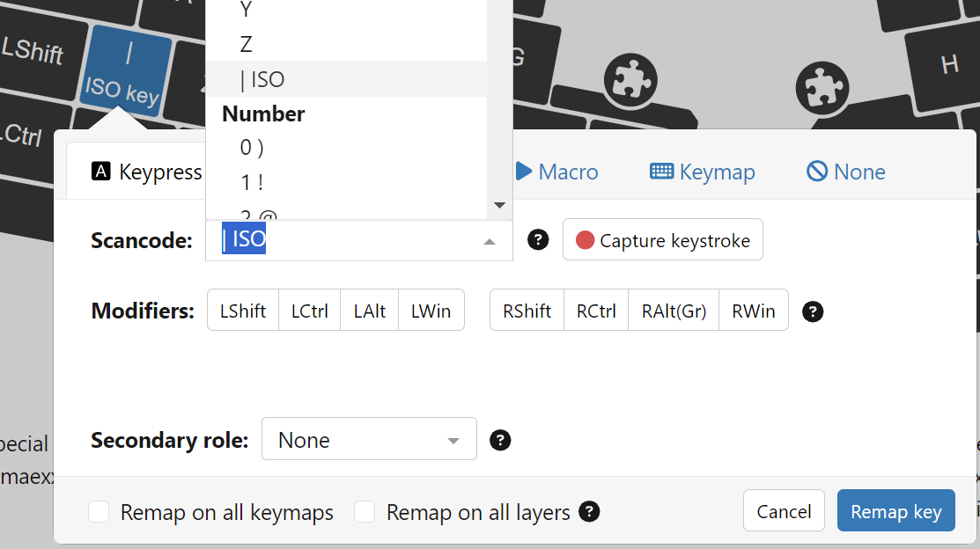Collapse Scancode dropdown using its arrow
The width and height of the screenshot is (980, 549).
tap(490, 241)
